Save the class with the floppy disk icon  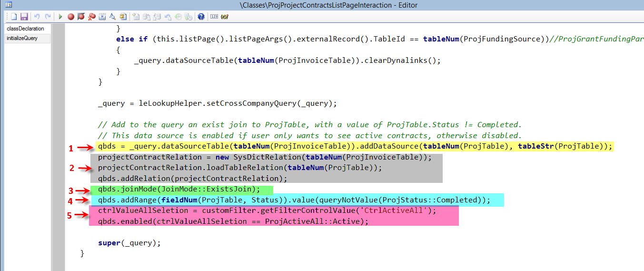tap(23, 17)
